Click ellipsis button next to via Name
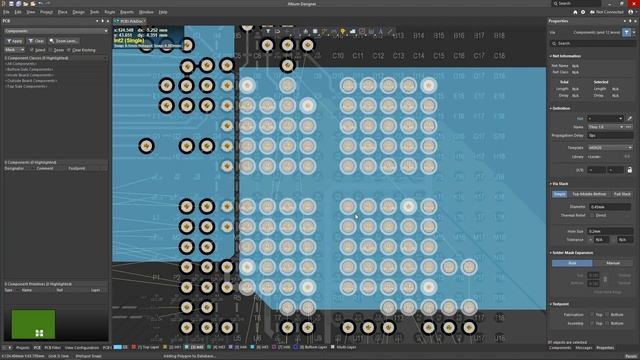 (x=629, y=127)
